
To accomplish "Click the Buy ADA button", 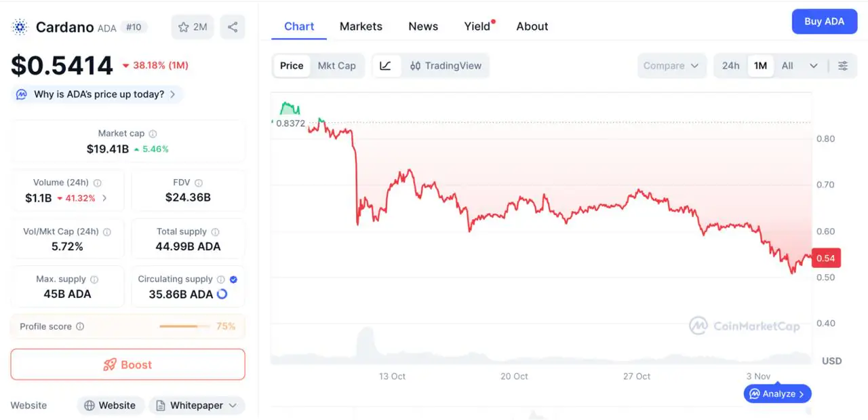I will pos(824,22).
